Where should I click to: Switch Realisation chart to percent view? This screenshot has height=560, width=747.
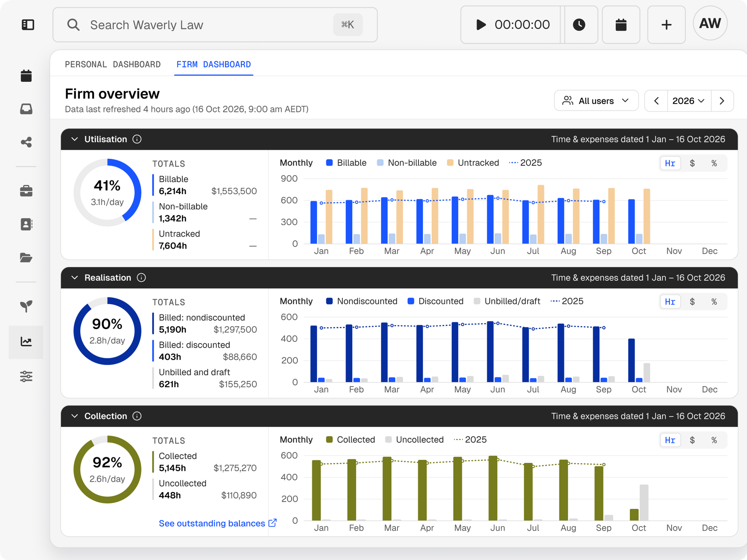tap(714, 301)
